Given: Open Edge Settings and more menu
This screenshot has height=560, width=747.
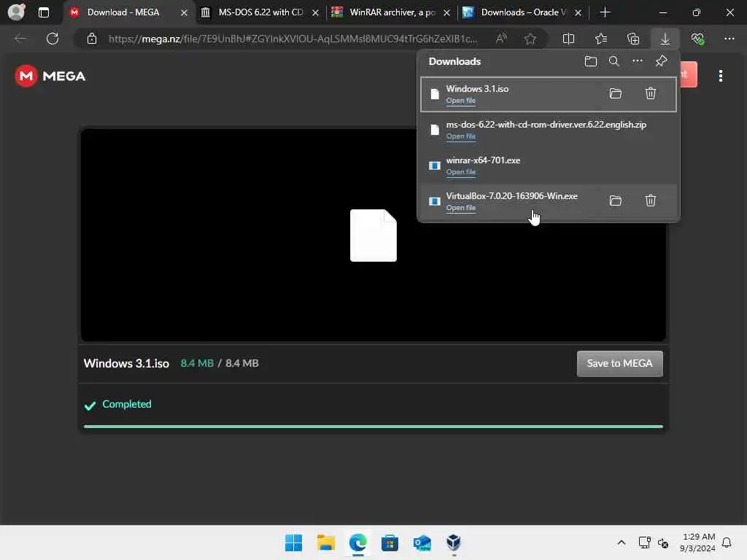Looking at the screenshot, I should [729, 39].
